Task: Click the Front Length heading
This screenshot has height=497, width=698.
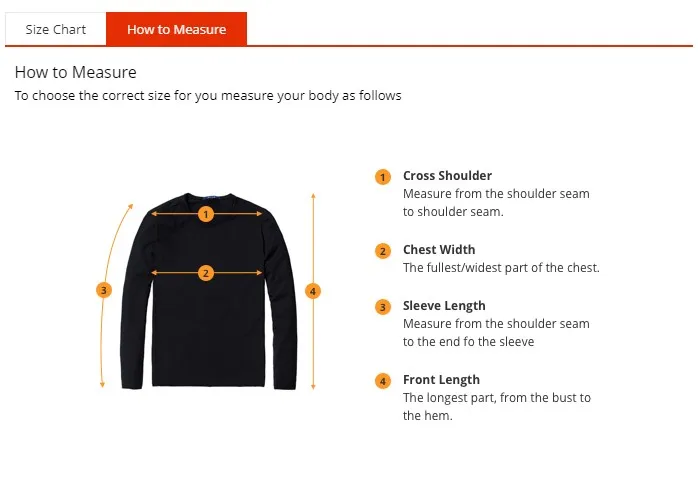Action: (441, 380)
